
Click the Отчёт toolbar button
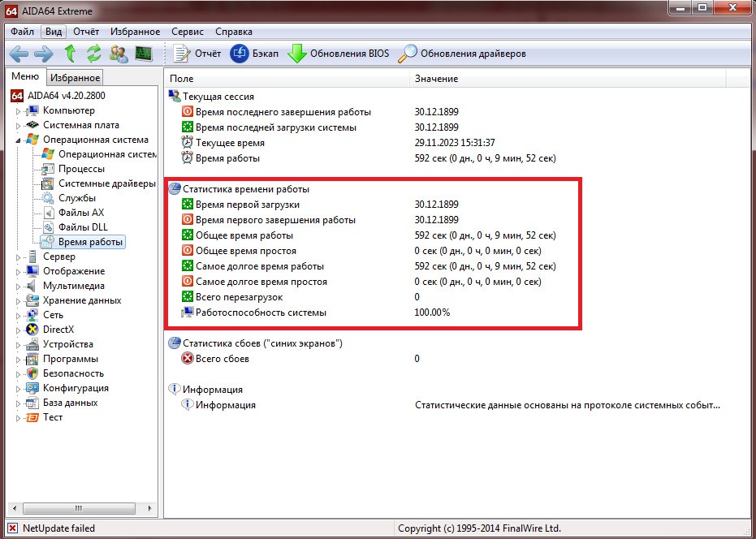(197, 54)
